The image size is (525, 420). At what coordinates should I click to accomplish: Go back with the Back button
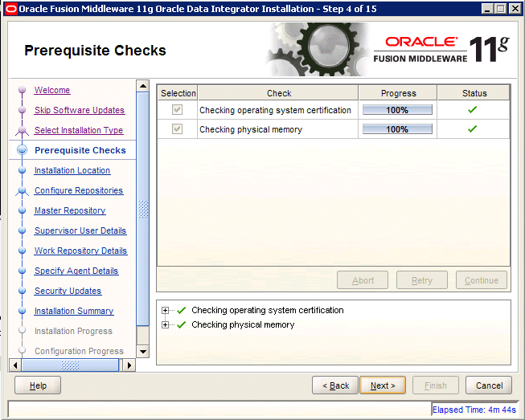[335, 385]
